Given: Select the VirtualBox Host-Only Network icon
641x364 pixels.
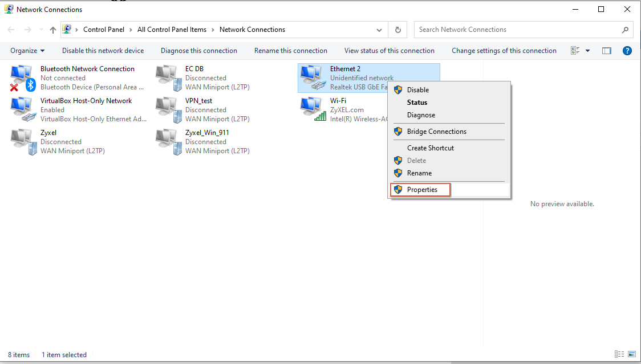Looking at the screenshot, I should coord(23,109).
